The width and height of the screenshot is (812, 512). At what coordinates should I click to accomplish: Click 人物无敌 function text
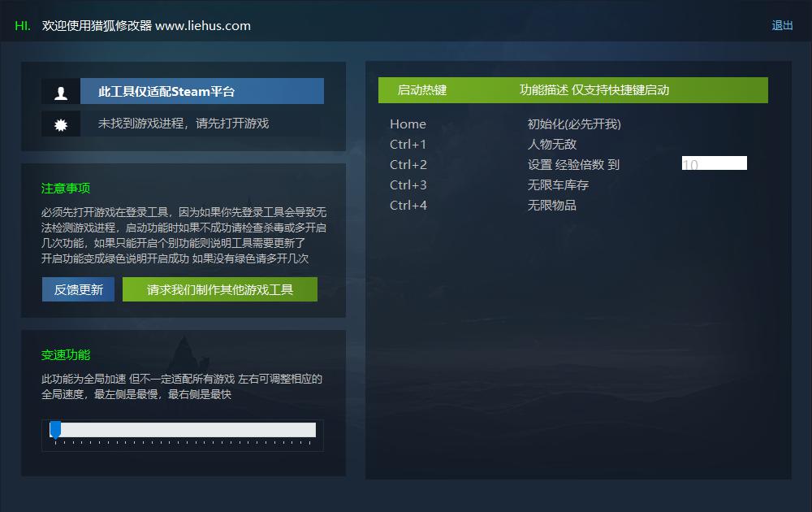552,145
